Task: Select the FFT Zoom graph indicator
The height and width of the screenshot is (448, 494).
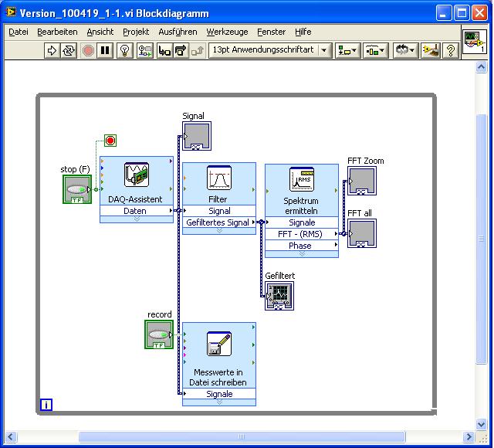Action: (362, 181)
